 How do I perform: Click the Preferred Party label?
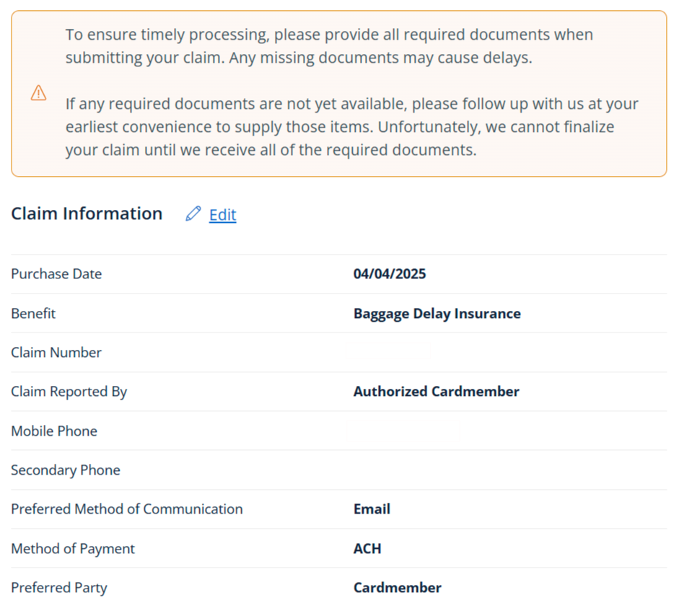(59, 588)
